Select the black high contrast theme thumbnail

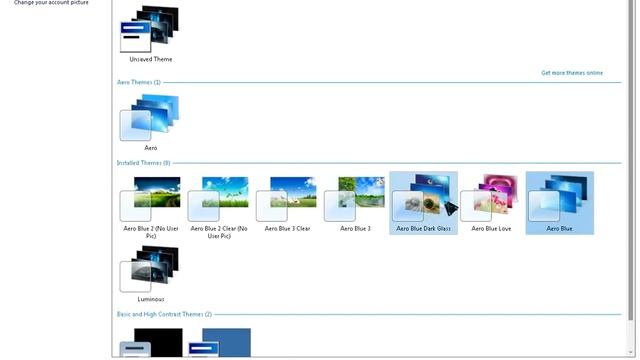click(151, 343)
